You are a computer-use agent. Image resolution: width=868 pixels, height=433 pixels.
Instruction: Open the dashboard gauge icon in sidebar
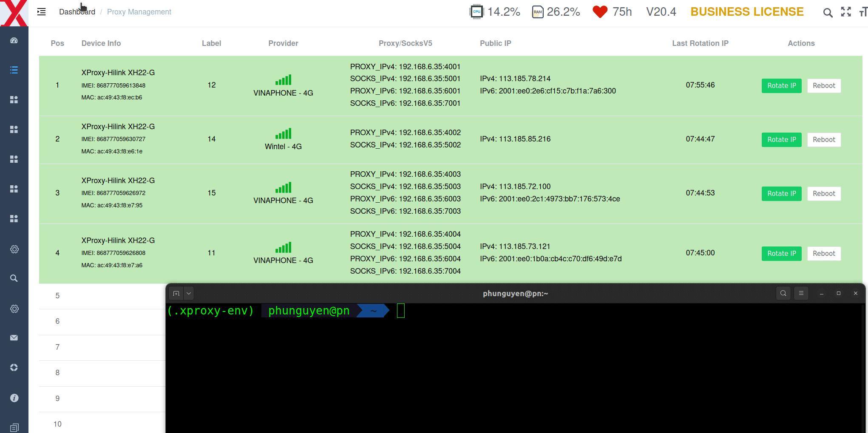(14, 40)
